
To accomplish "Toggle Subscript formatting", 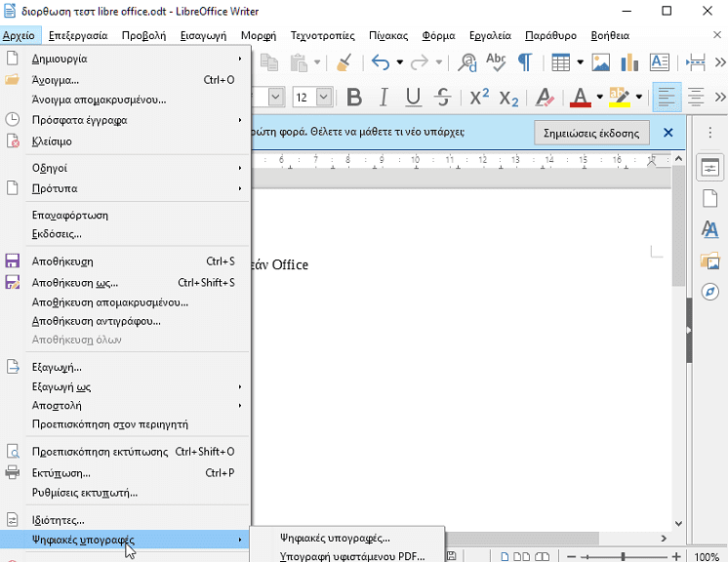I will [508, 99].
